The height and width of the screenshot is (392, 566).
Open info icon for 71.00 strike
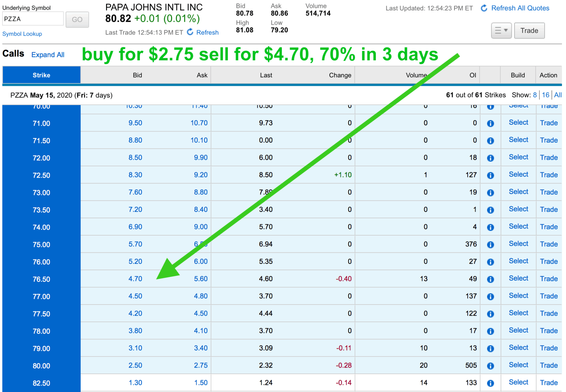pyautogui.click(x=490, y=123)
